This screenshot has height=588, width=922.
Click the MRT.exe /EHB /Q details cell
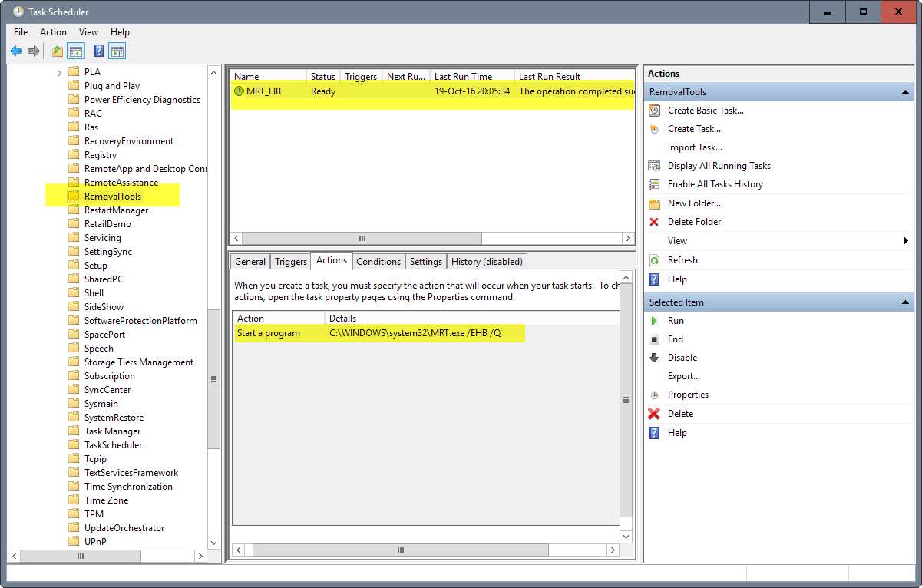(x=415, y=333)
